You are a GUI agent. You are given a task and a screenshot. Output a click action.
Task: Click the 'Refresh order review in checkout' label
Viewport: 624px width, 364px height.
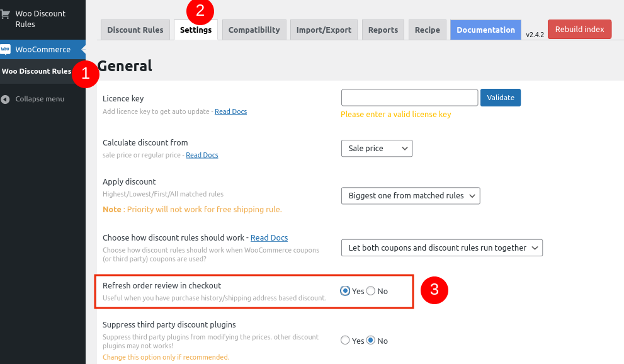[162, 286]
